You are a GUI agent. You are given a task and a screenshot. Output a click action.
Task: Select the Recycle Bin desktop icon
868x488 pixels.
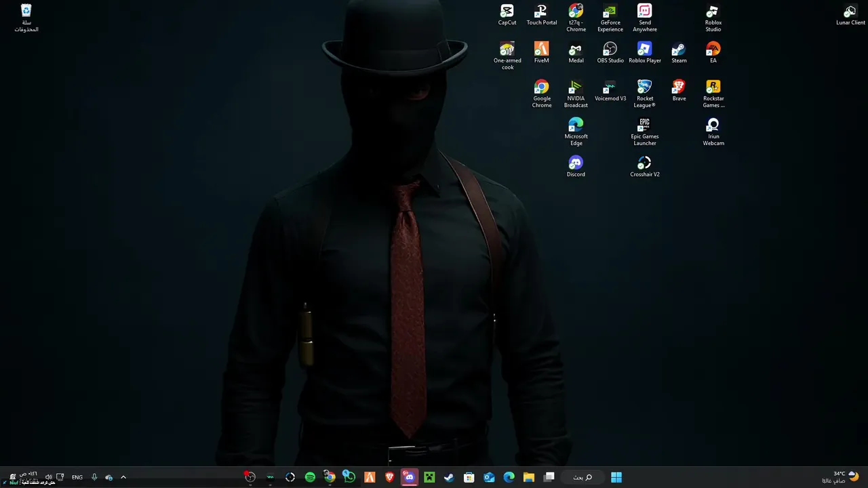pos(26,18)
